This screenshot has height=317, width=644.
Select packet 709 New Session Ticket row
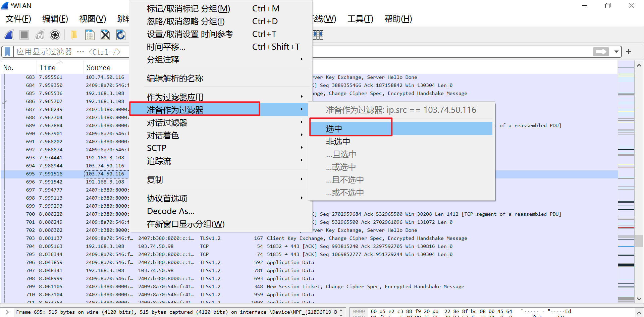click(309, 286)
